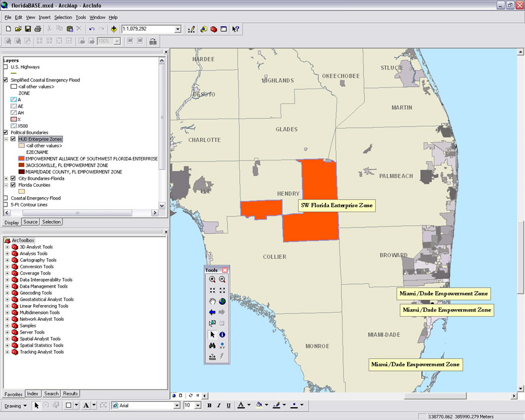Open the map scale dropdown
Screen dimensions: 525x420
[177, 29]
